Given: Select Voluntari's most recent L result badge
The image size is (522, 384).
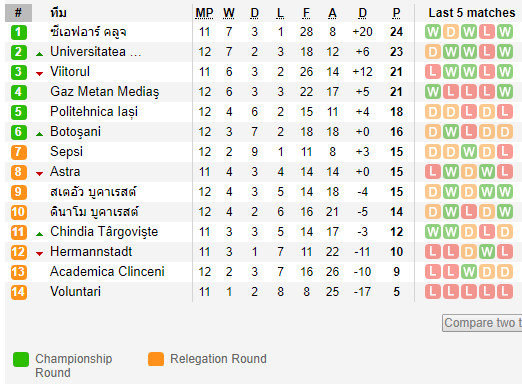Looking at the screenshot, I should pos(505,292).
